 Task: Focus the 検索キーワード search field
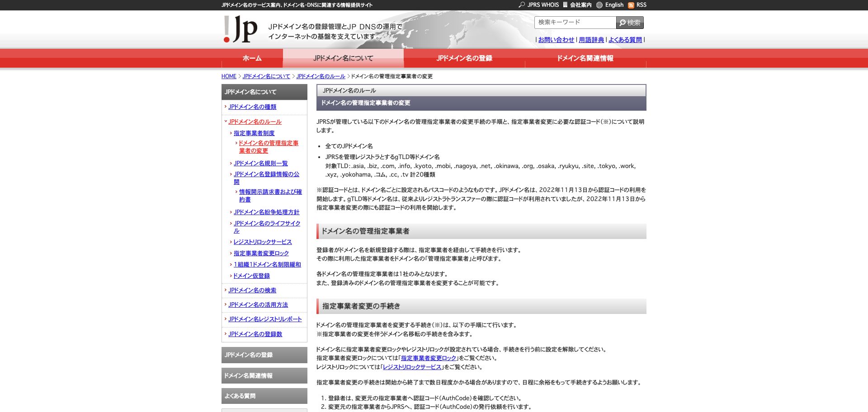[x=575, y=23]
